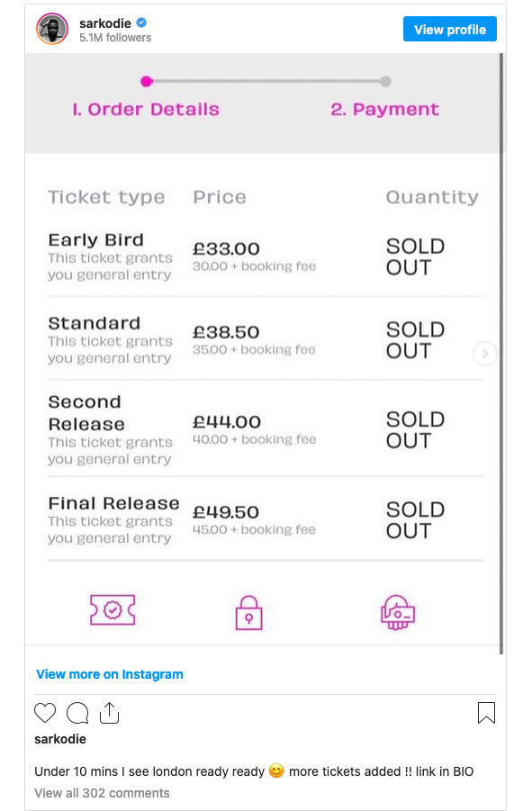Image resolution: width=532 pixels, height=811 pixels.
Task: Click the sarkodie username in header
Action: 105,23
